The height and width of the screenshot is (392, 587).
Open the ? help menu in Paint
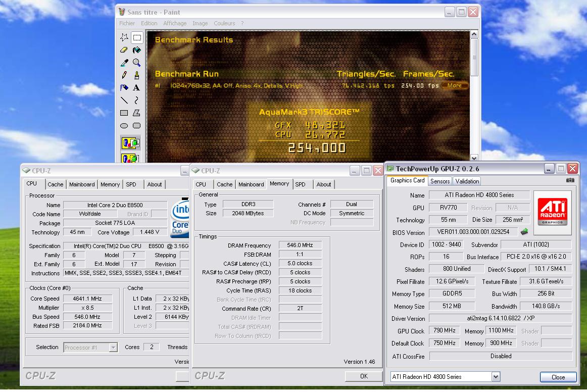[x=242, y=23]
